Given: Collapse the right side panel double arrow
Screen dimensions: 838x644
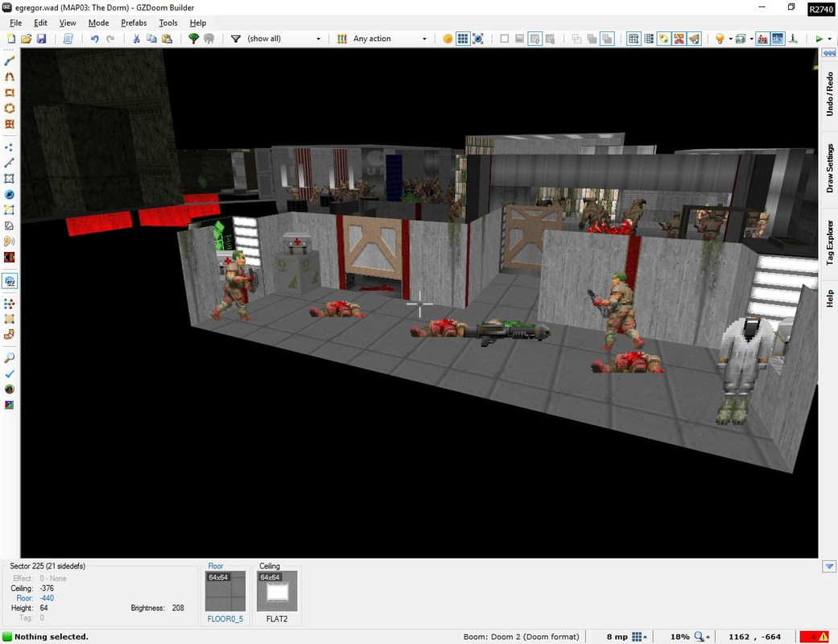Looking at the screenshot, I should [829, 53].
